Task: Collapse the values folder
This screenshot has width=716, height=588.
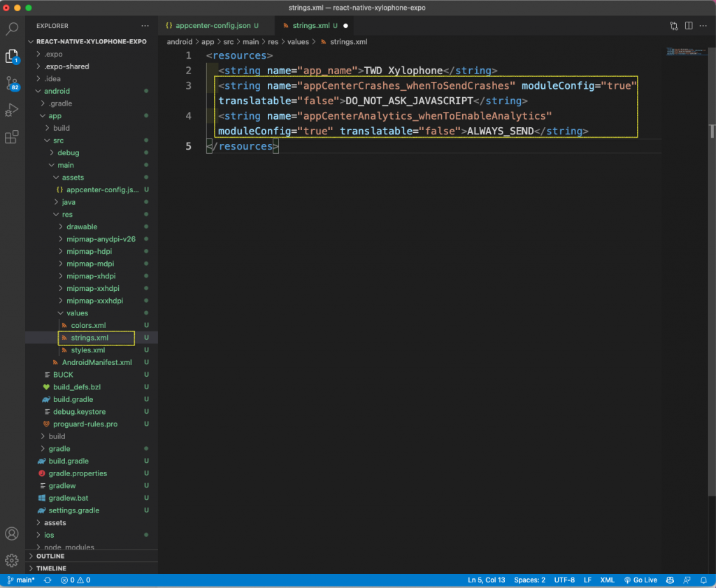Action: [92, 313]
